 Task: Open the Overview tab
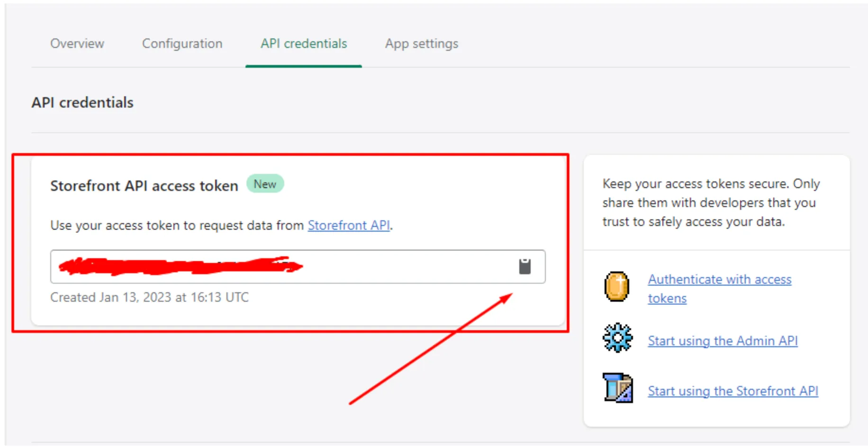coord(77,44)
